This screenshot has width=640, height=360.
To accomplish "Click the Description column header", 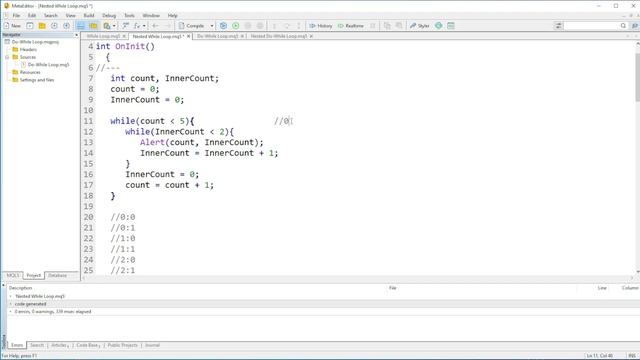I will click(x=20, y=288).
